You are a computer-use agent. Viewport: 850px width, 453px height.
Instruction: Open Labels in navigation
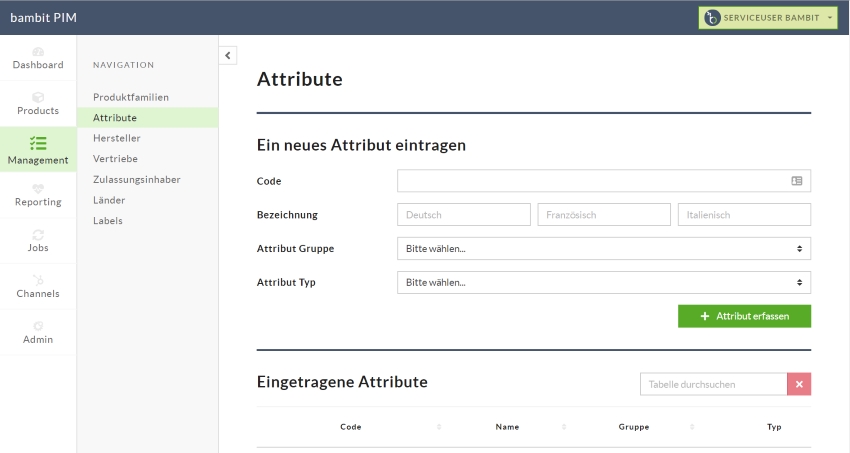108,221
